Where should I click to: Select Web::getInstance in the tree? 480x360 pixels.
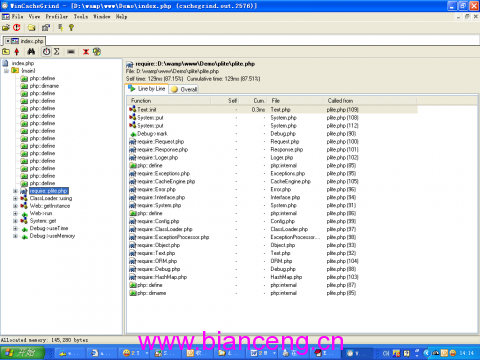(50, 206)
